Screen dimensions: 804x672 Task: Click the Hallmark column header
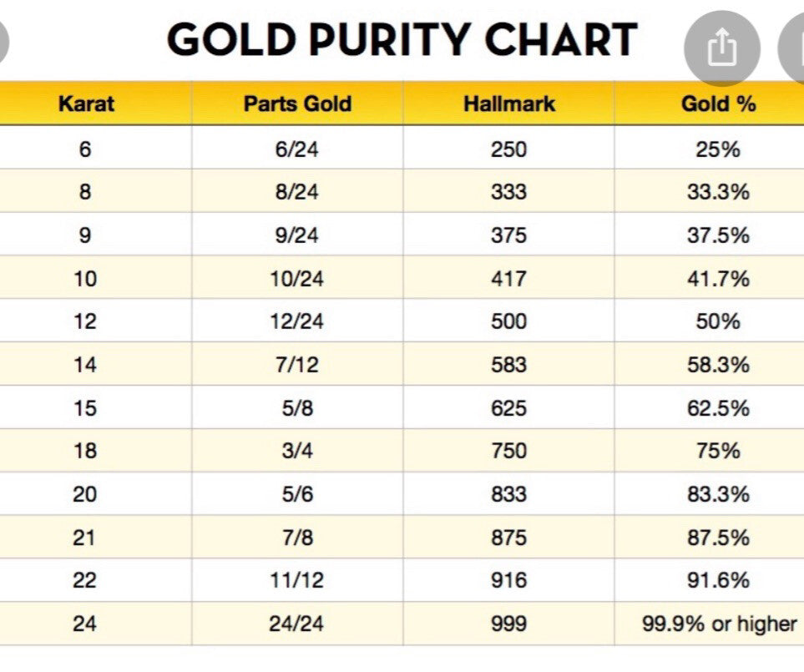coord(509,104)
